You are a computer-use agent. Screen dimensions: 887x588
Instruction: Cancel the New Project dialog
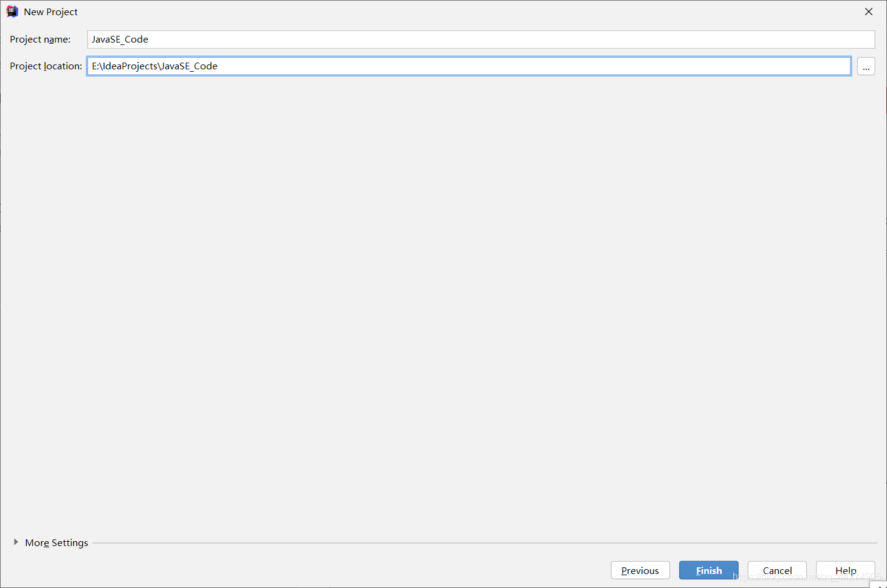[x=776, y=570]
